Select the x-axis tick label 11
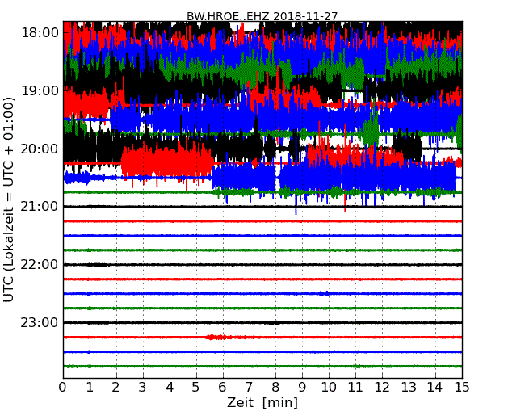This screenshot has height=420, width=525. (355, 387)
